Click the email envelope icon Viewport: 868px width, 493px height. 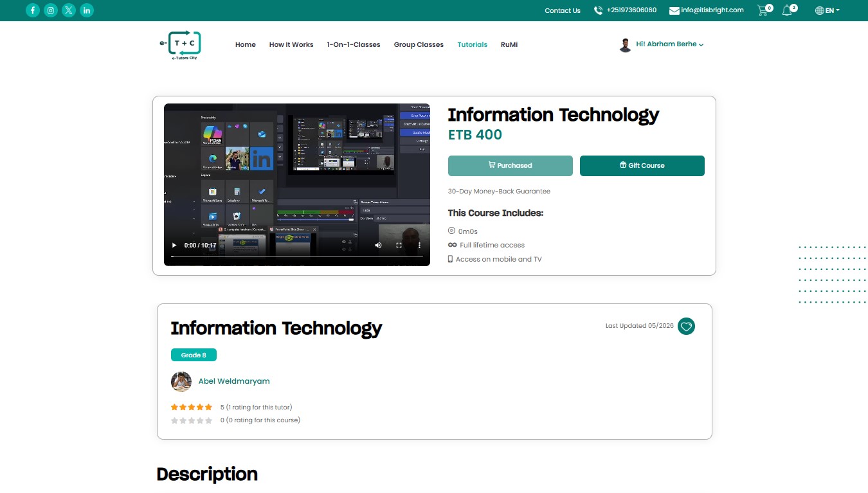pos(674,10)
